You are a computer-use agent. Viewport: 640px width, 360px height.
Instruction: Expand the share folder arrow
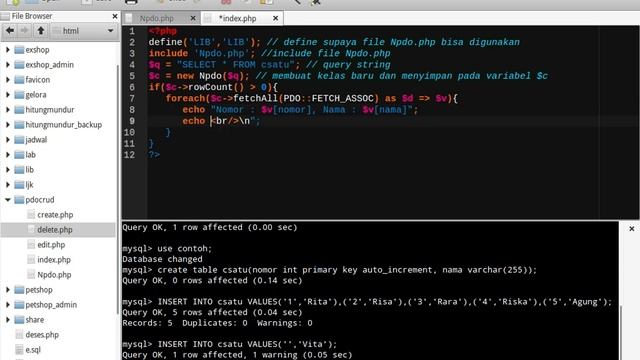coord(8,320)
